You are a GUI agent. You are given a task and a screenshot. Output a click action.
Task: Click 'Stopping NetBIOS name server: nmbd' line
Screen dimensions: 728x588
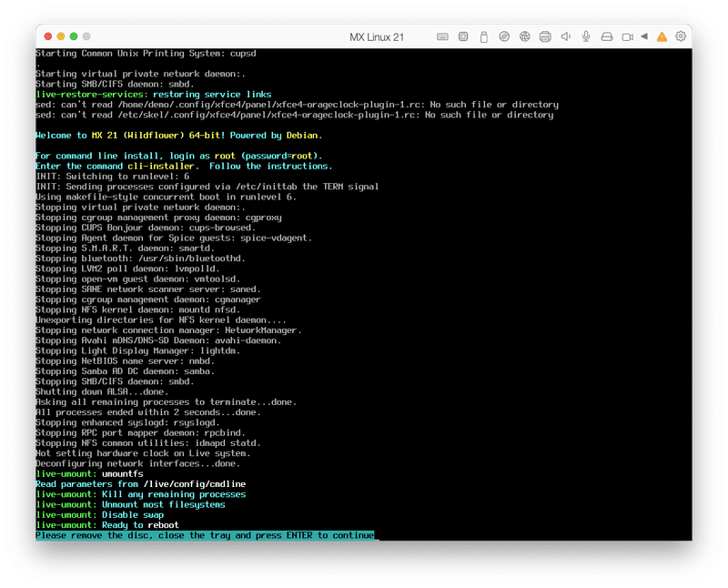click(x=126, y=361)
